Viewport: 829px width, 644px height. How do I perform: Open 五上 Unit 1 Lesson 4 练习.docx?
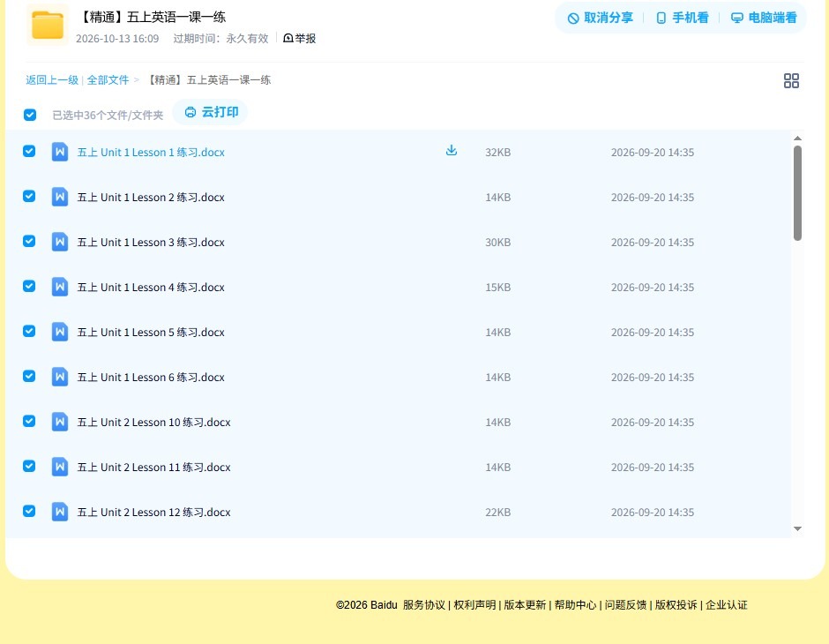[x=151, y=287]
